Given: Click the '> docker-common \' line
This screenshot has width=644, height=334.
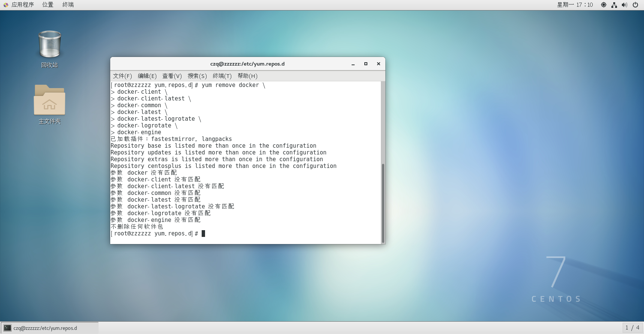Looking at the screenshot, I should pyautogui.click(x=139, y=105).
